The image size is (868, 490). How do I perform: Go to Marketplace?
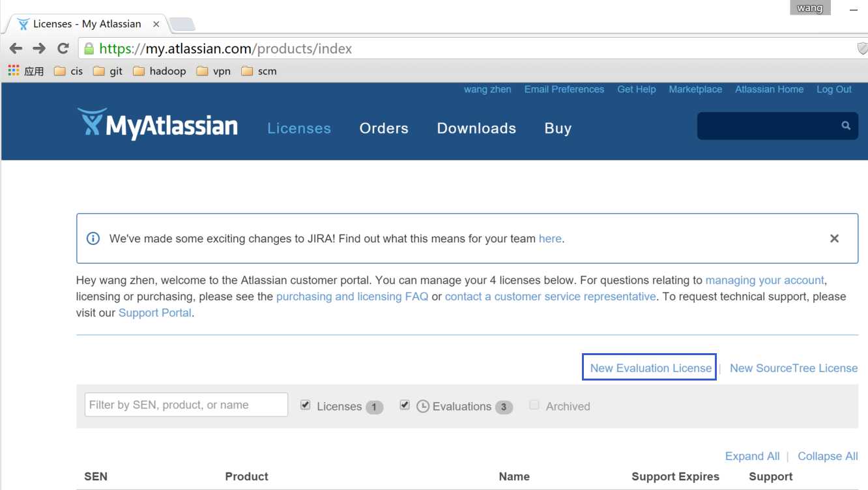tap(695, 89)
